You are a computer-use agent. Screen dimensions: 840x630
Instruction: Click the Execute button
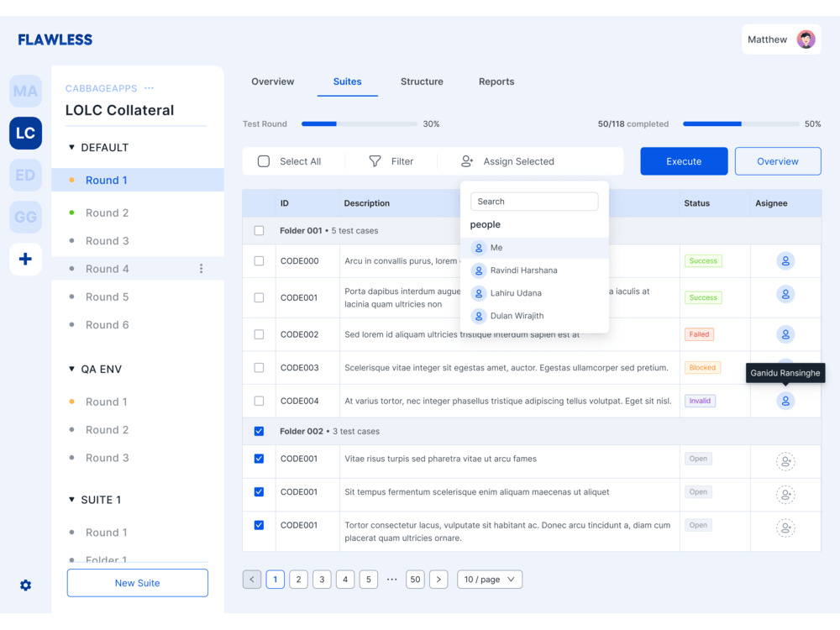point(684,161)
